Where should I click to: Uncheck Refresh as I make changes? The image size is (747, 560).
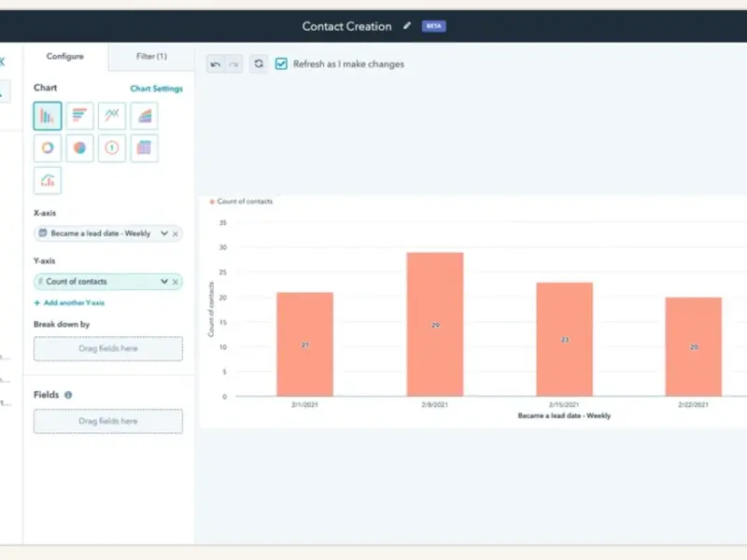281,64
